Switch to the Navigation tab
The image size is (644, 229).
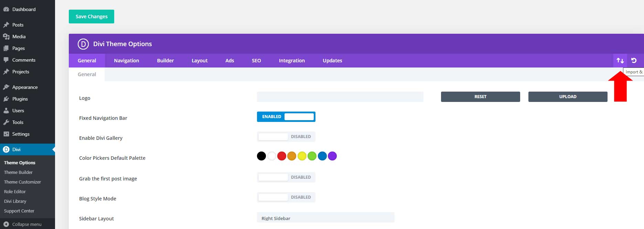[x=127, y=61]
